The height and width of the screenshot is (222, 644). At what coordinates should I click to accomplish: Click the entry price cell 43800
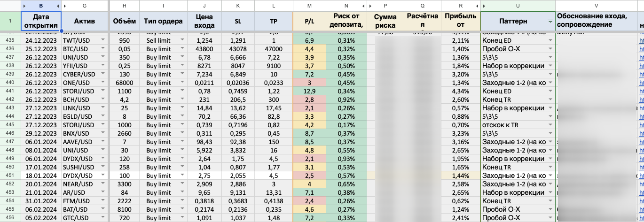coord(204,49)
